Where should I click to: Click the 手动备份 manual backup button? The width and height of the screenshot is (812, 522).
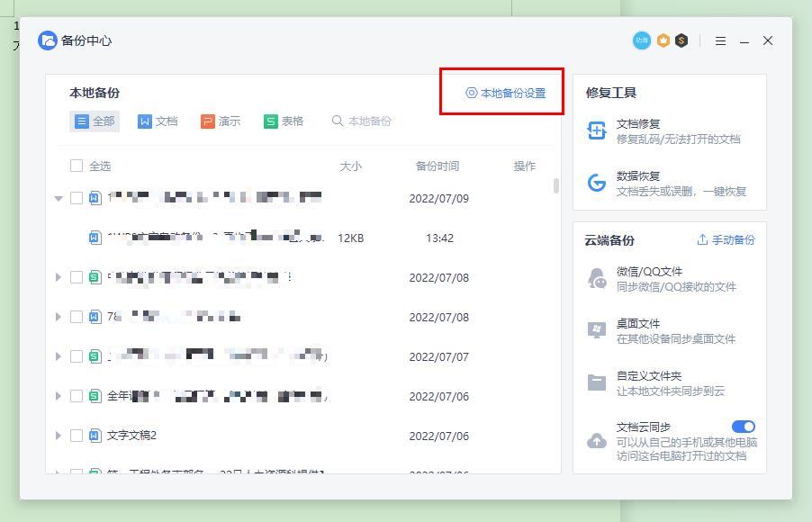point(726,239)
